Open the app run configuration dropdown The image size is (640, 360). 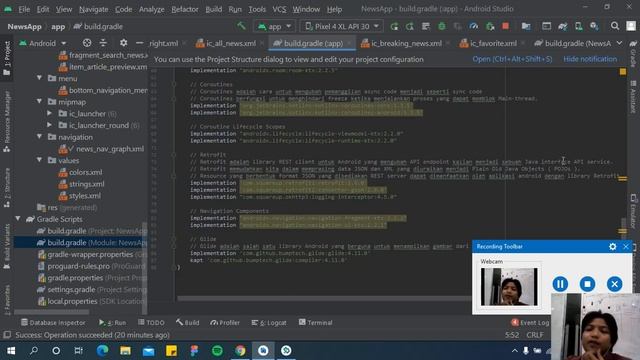click(x=274, y=27)
